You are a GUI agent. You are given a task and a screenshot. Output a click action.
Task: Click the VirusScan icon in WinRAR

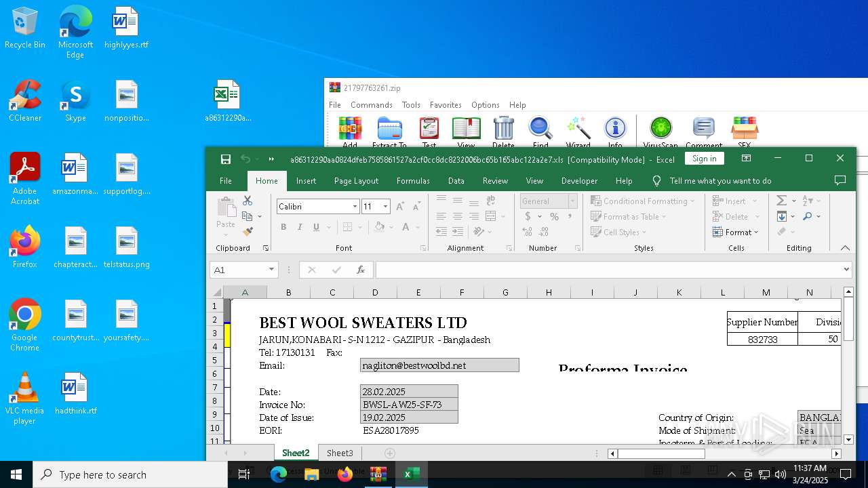coord(660,132)
